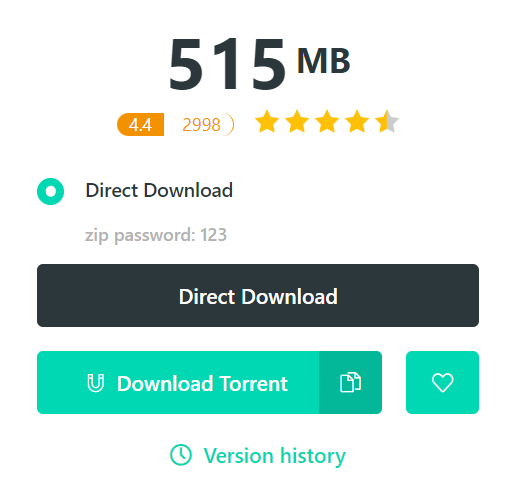
Task: Select the Direct Download radio button
Action: tap(50, 191)
